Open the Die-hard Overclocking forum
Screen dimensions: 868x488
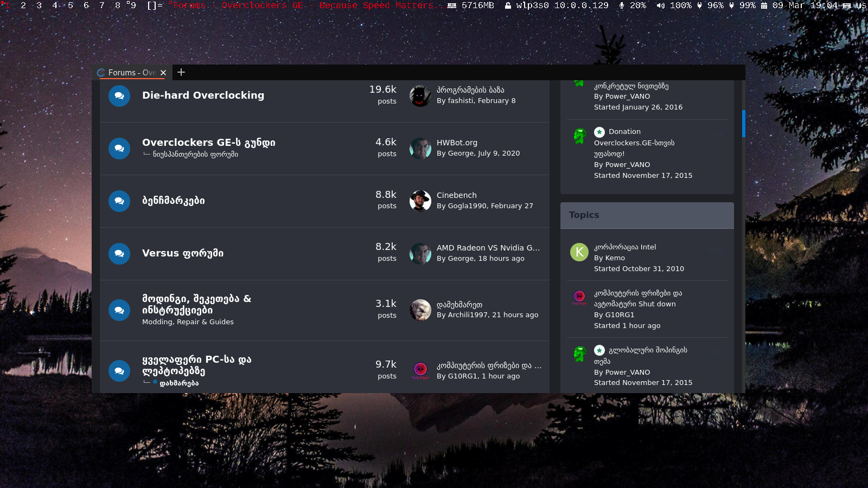tap(203, 95)
